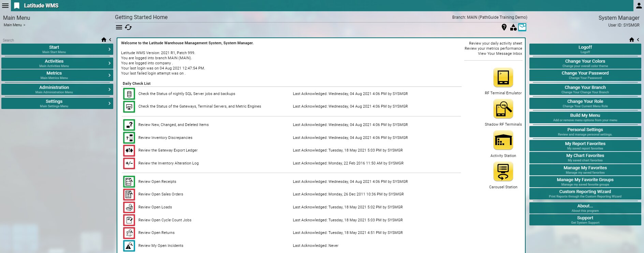
Task: Click the location pin icon
Action: click(504, 27)
